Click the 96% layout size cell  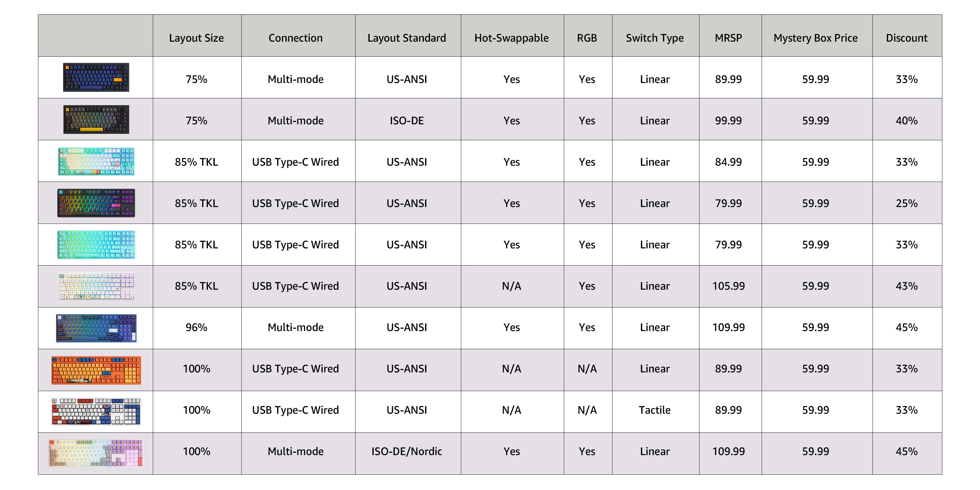tap(196, 328)
